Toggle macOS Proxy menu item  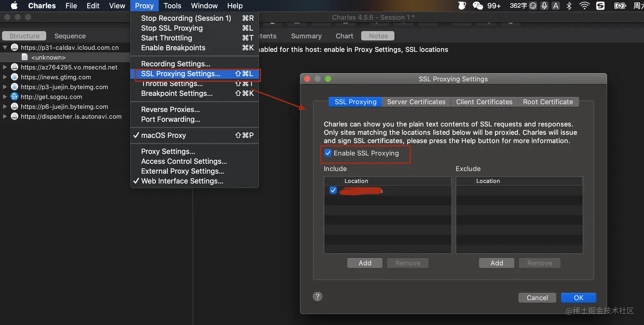[194, 135]
